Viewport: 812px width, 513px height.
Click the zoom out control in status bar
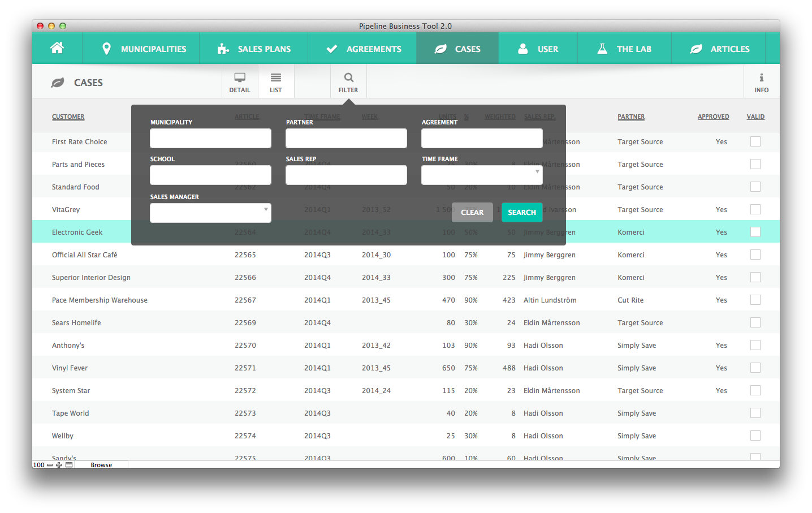50,465
